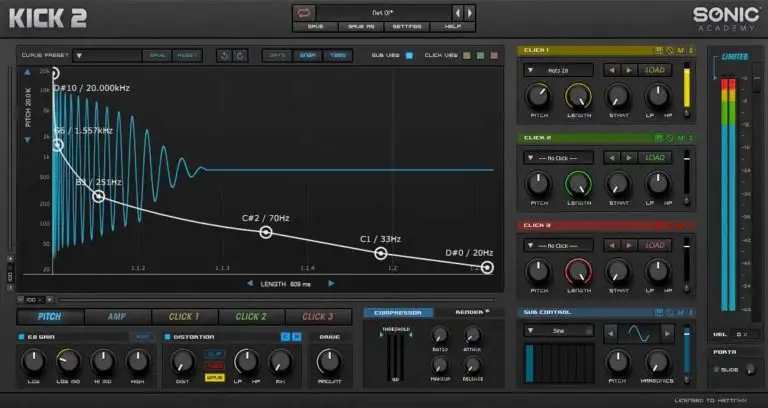The width and height of the screenshot is (768, 408).
Task: Toggle the Sub View checkbox
Action: [409, 56]
